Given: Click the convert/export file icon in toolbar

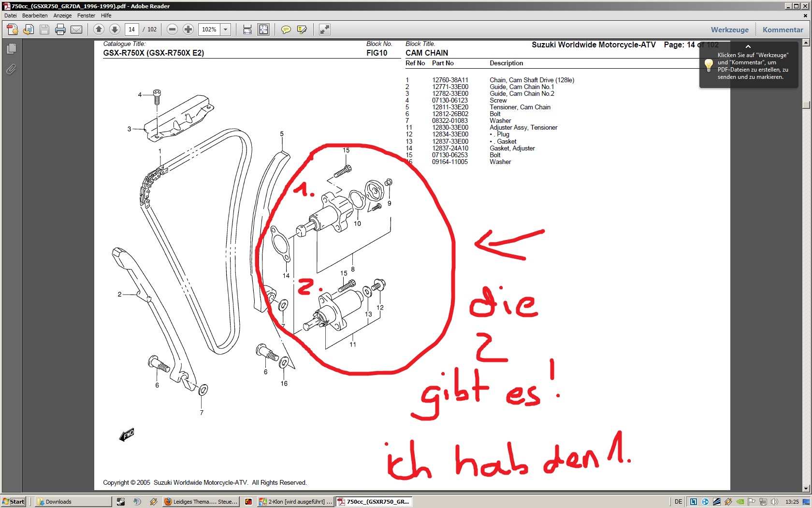Looking at the screenshot, I should coord(29,30).
